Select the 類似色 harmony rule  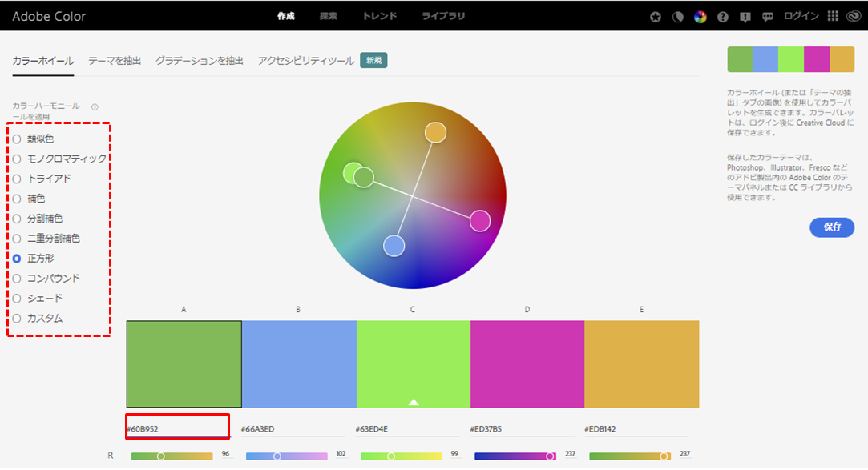coord(17,139)
